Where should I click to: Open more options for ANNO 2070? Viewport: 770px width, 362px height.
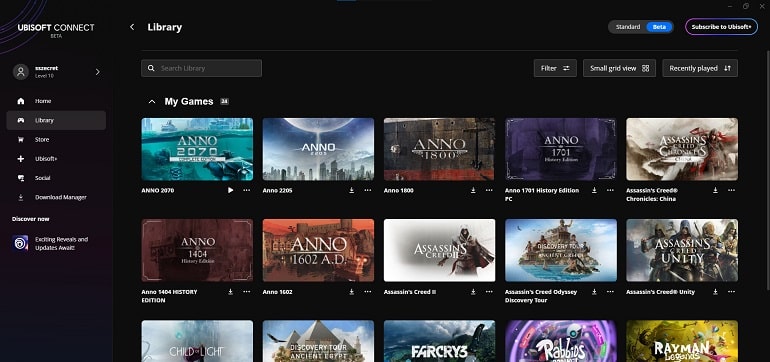coord(247,190)
